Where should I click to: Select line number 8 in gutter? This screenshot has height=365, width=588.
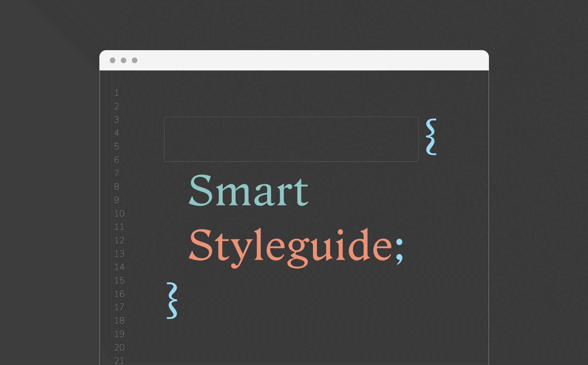(117, 187)
